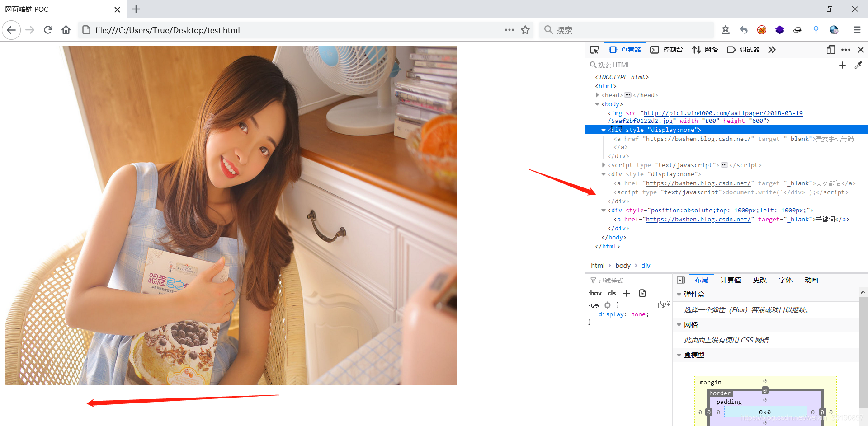Viewport: 868px width, 426px height.
Task: Select the 布局 sidebar tab
Action: 702,280
